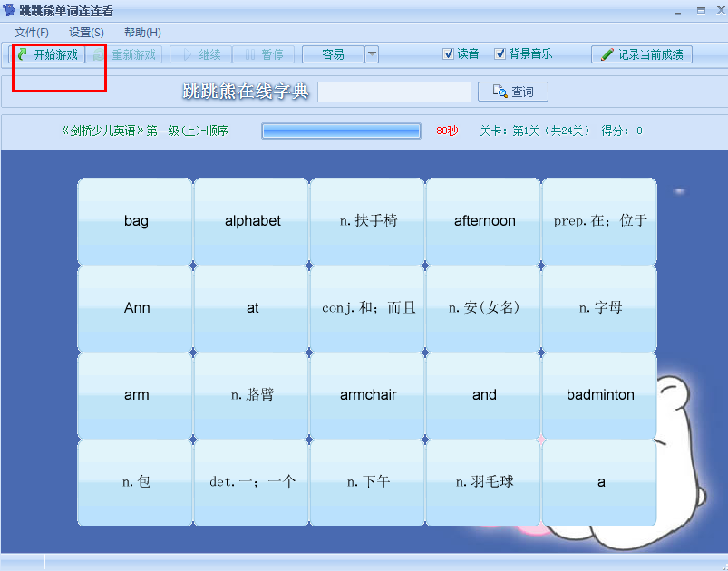Open the 文件(F) menu

coord(31,33)
